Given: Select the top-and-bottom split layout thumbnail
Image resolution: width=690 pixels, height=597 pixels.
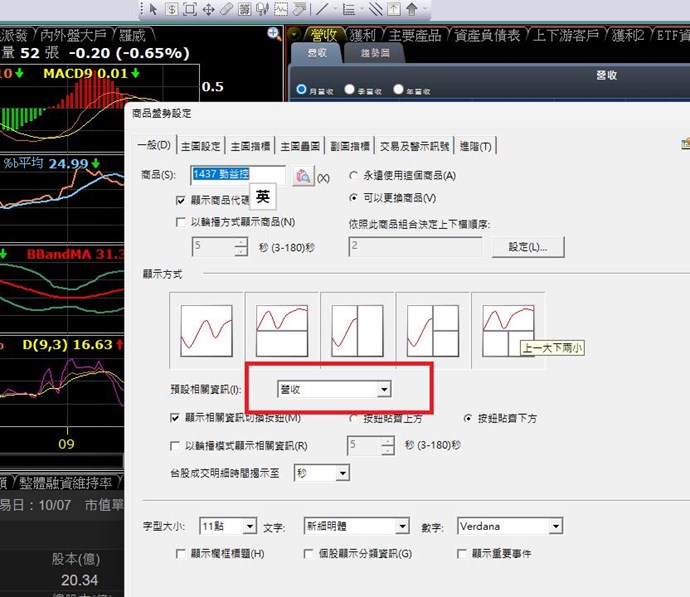Looking at the screenshot, I should point(282,328).
